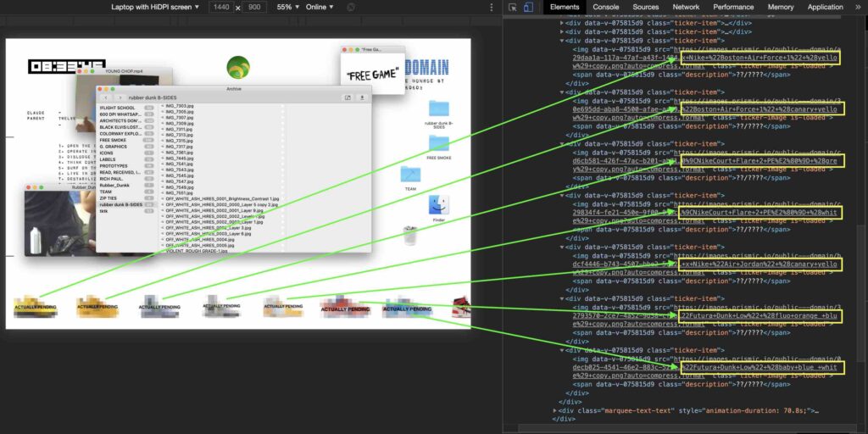
Task: Edit the 900 height field
Action: [x=254, y=7]
